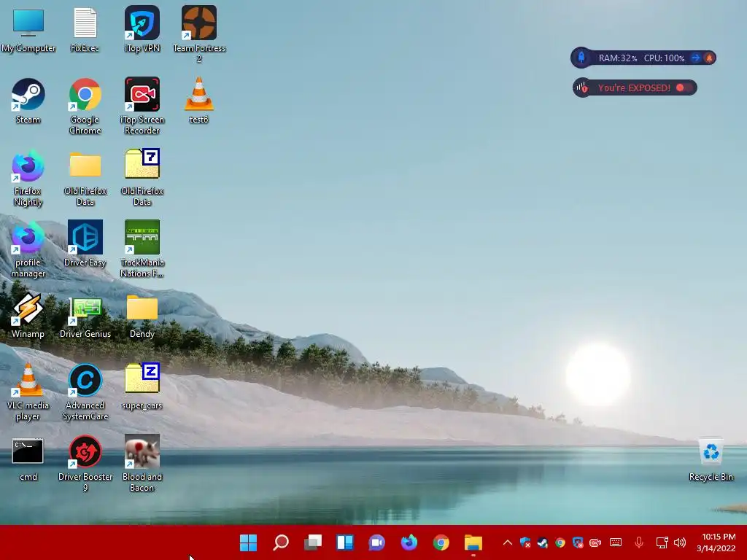Open File Explorer from the taskbar

point(473,542)
